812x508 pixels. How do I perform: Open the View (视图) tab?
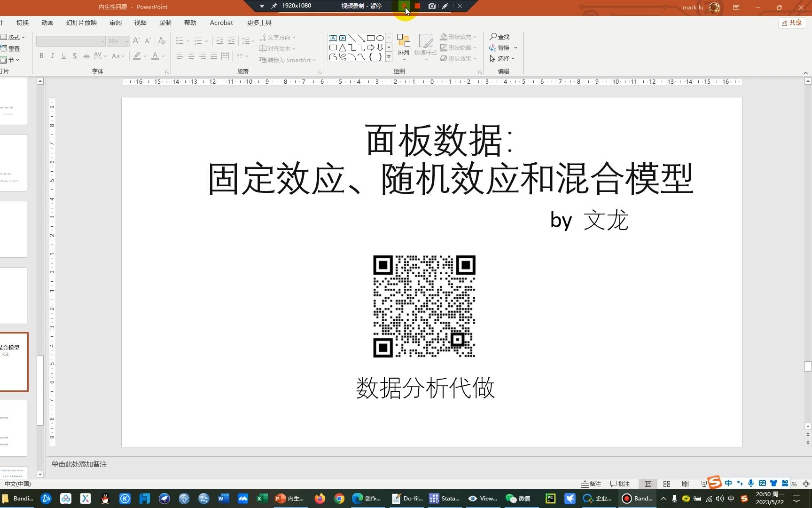pyautogui.click(x=141, y=23)
